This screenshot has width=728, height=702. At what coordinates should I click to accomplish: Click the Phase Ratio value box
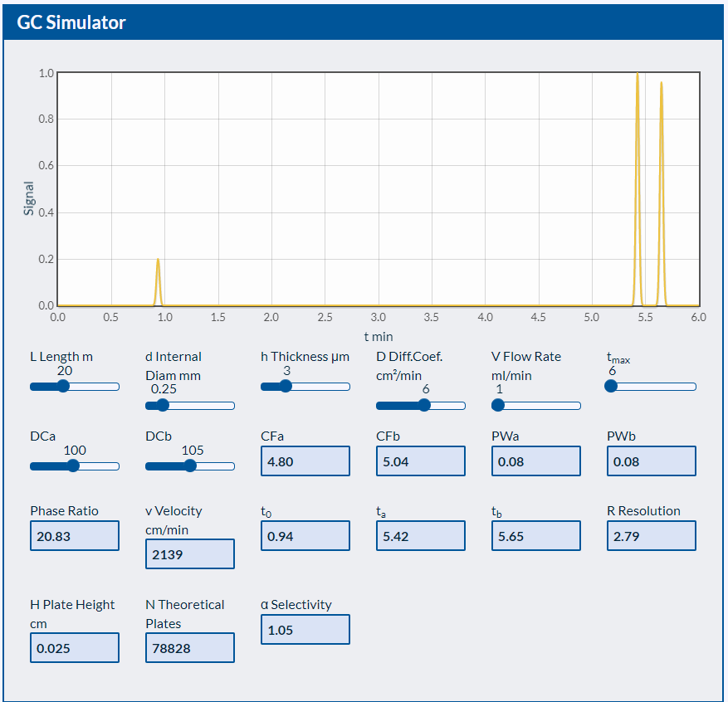click(75, 535)
